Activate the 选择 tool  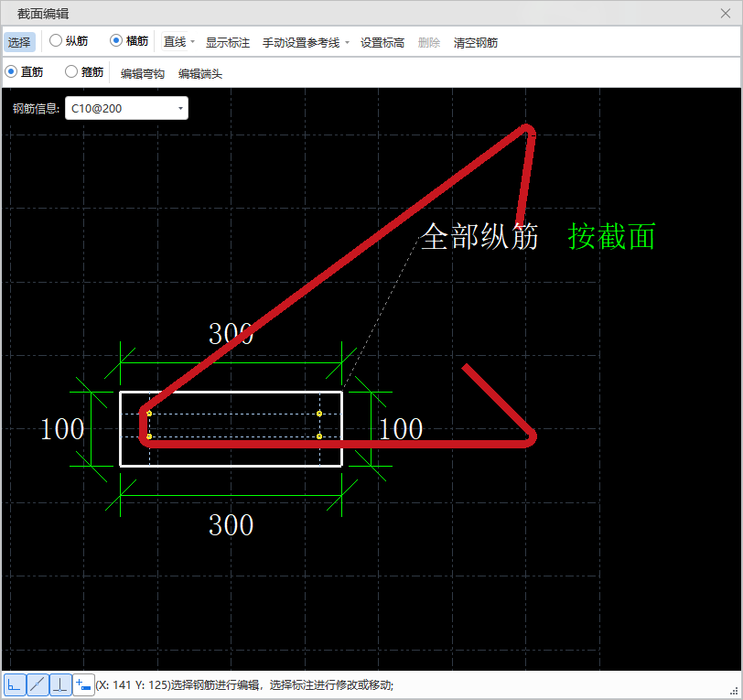[x=19, y=42]
